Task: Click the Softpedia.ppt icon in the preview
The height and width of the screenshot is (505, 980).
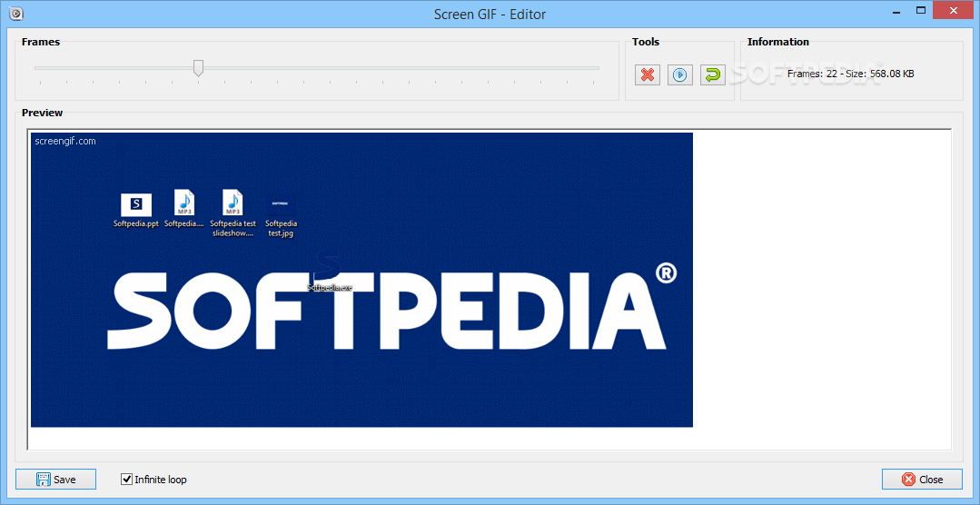Action: (x=136, y=210)
